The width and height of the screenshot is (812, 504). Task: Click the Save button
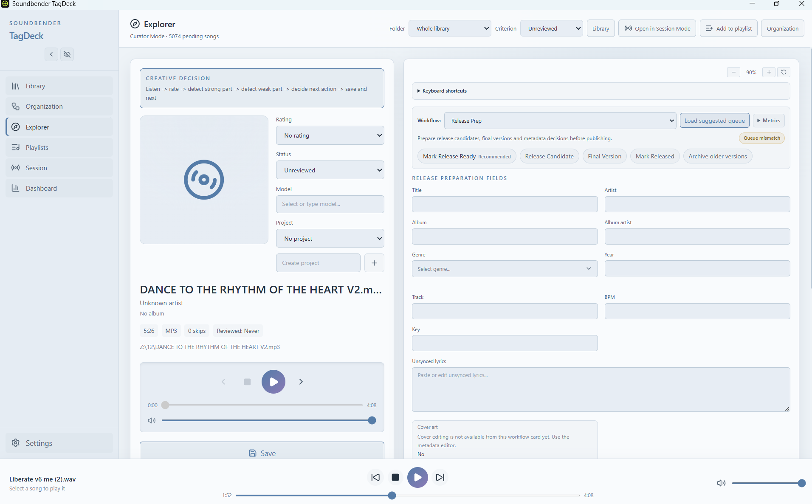262,451
